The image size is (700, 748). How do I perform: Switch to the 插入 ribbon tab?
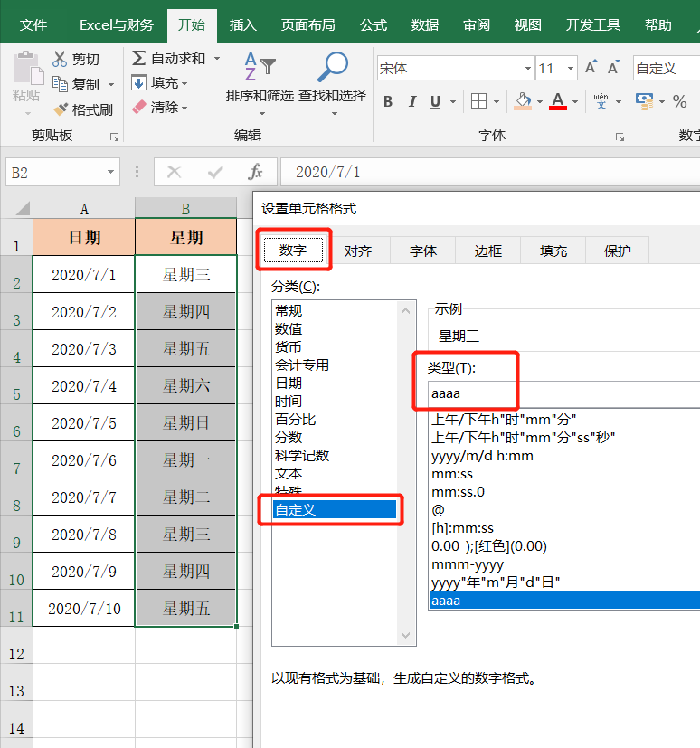tap(243, 24)
